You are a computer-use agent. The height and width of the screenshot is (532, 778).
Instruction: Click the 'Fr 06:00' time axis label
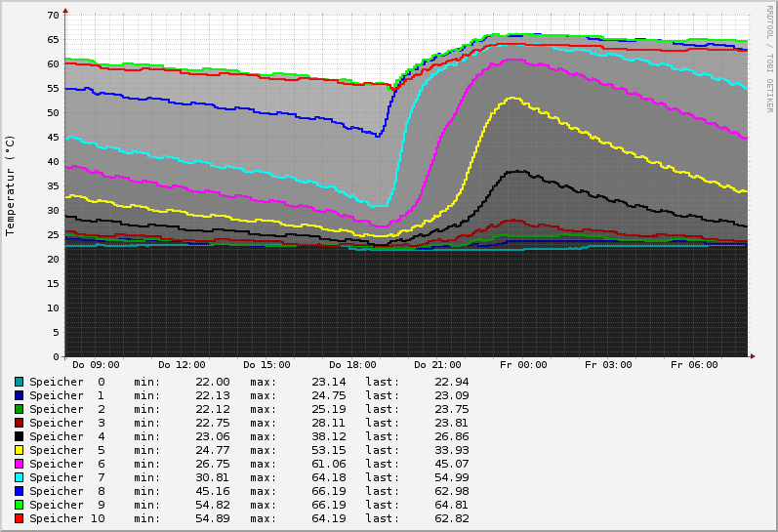(694, 365)
